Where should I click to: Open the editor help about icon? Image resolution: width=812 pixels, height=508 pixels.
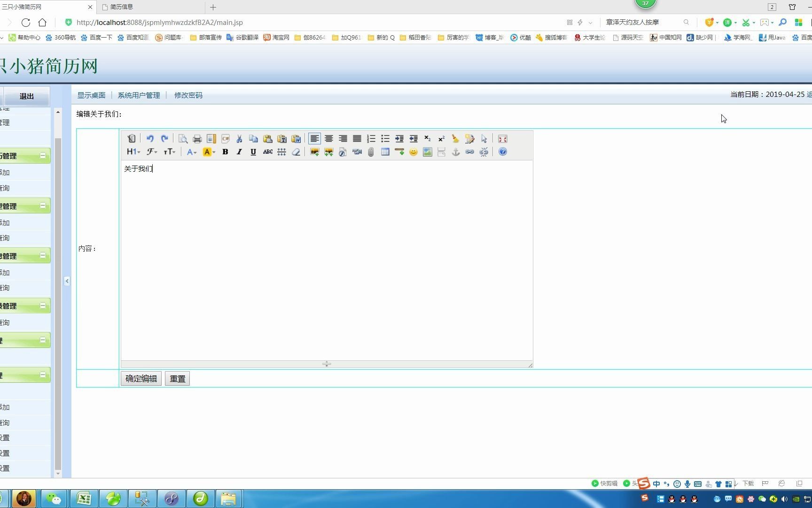[502, 152]
